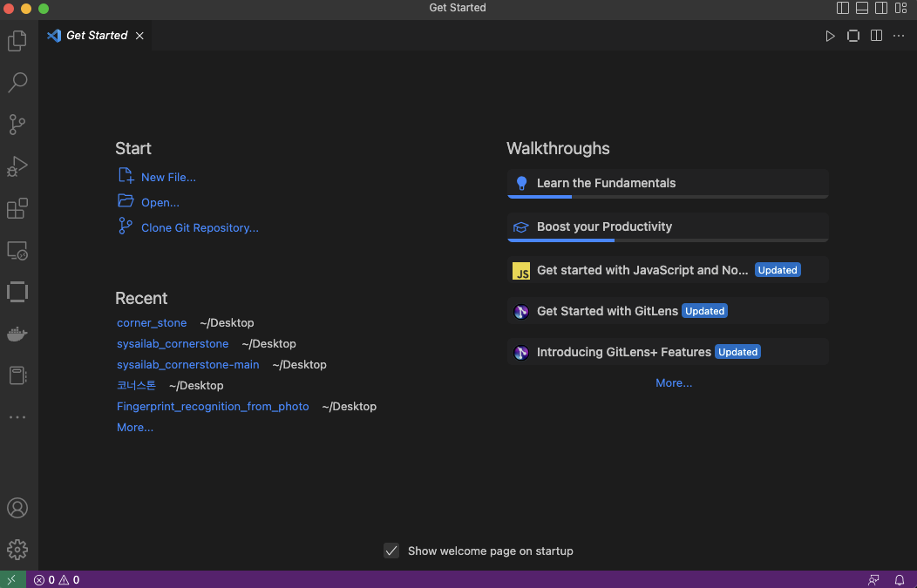
Task: Split the editor to the right
Action: click(x=876, y=37)
